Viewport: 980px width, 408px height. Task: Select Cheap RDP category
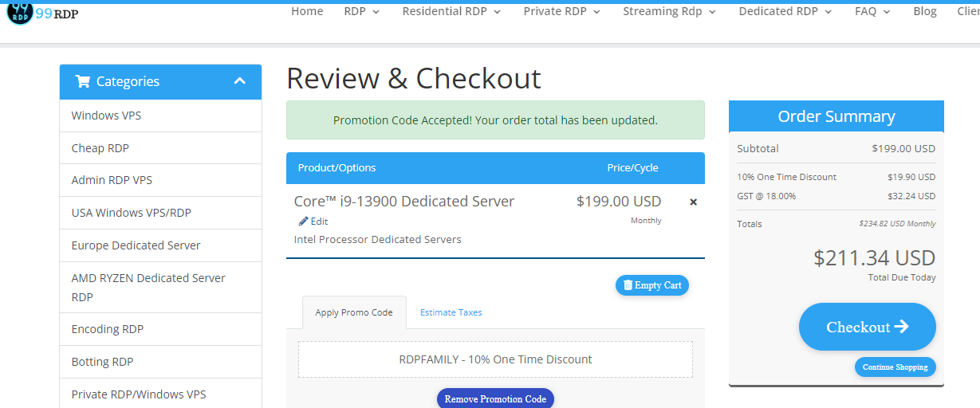coord(160,148)
